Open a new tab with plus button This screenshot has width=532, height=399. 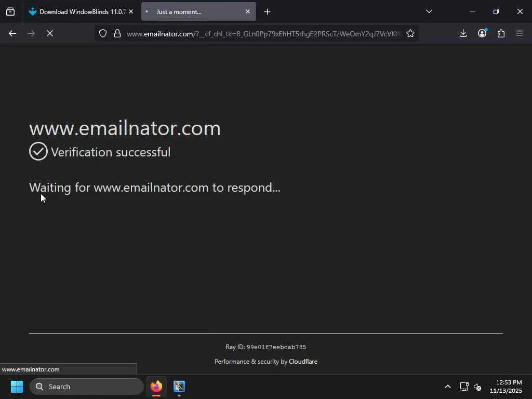[267, 12]
